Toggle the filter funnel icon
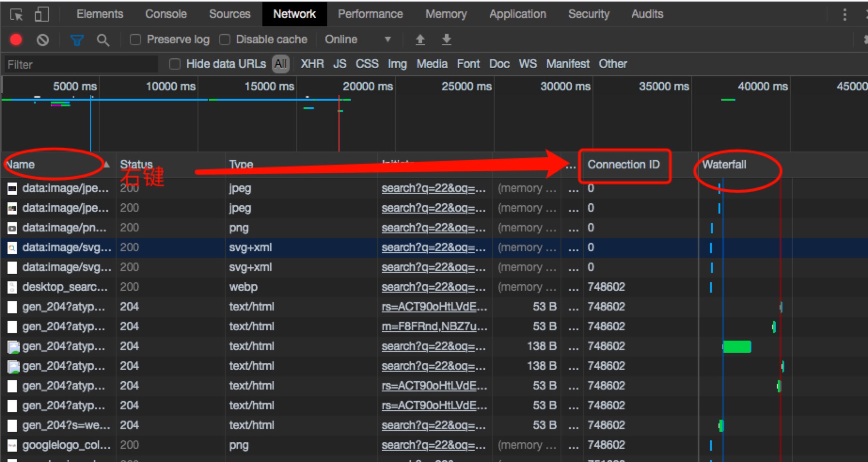The image size is (868, 462). pos(77,40)
